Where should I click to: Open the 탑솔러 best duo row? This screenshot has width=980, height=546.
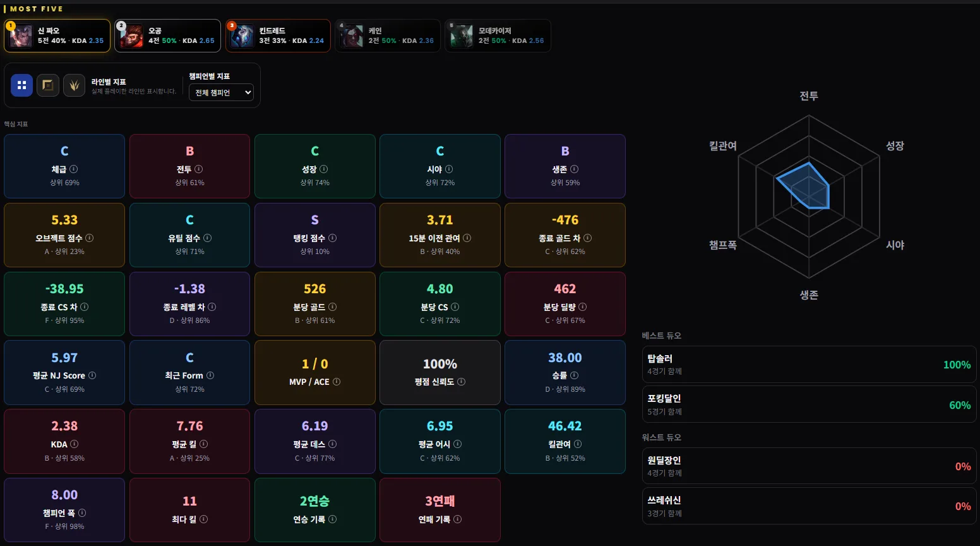point(809,365)
